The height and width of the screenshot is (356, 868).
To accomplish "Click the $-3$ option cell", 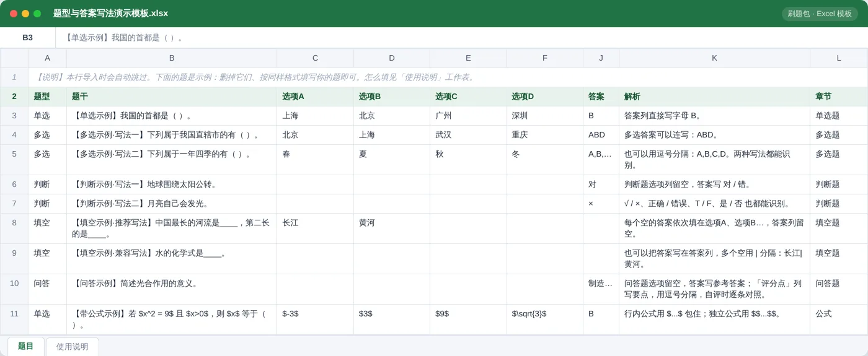I will (315, 319).
